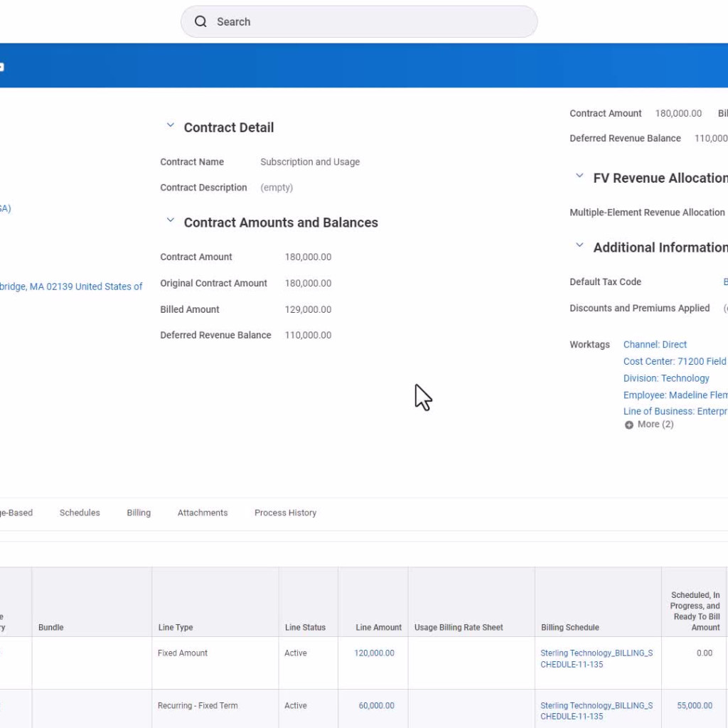Click the Search input field

(x=359, y=21)
